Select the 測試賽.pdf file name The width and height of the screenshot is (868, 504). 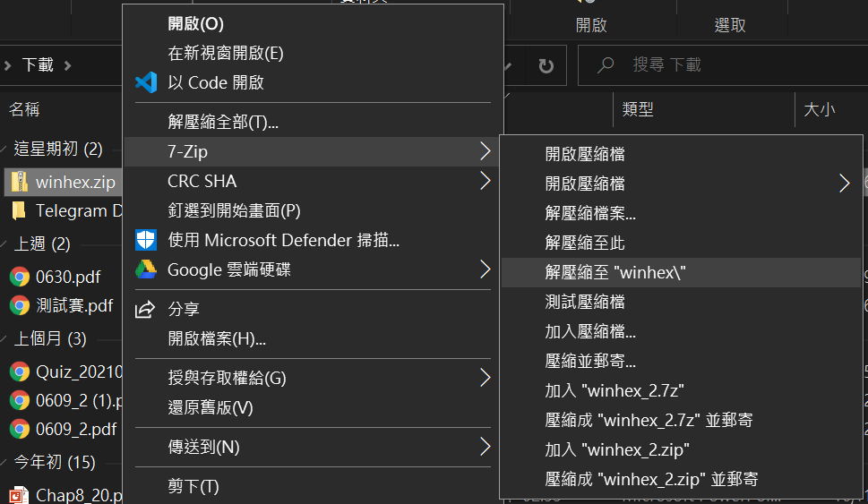74,305
